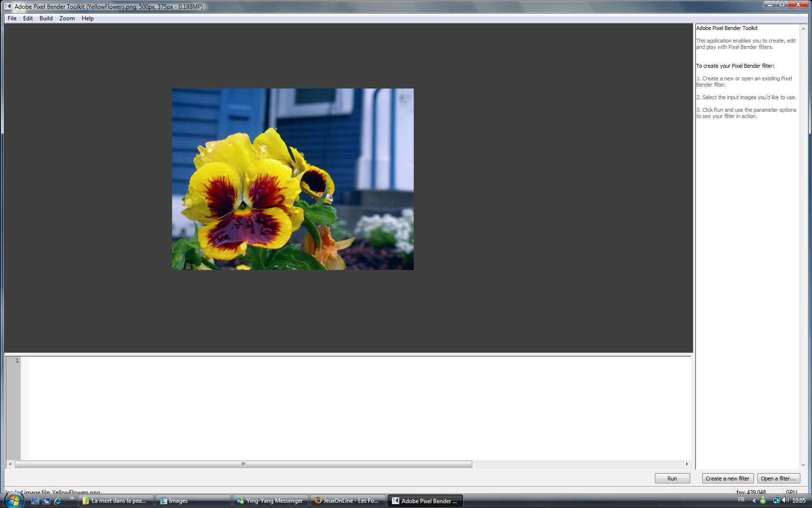Image resolution: width=812 pixels, height=508 pixels.
Task: Click the Run button
Action: click(x=672, y=478)
